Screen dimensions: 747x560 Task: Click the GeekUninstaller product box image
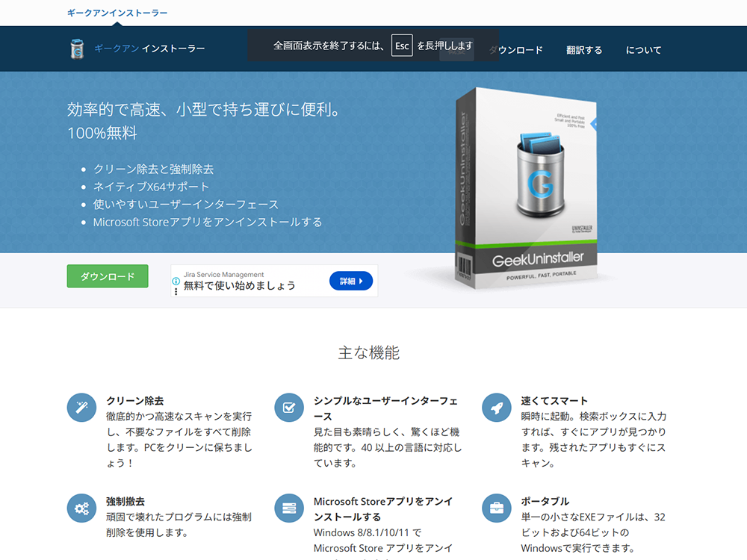tap(526, 188)
